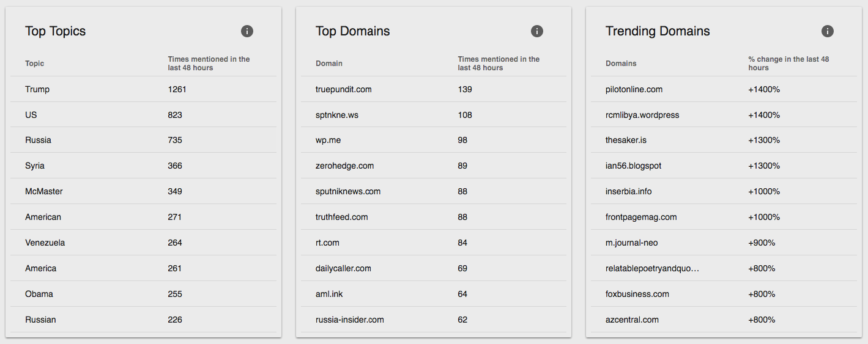Click +1400% next to pilotonline.com
The width and height of the screenshot is (868, 344).
764,89
